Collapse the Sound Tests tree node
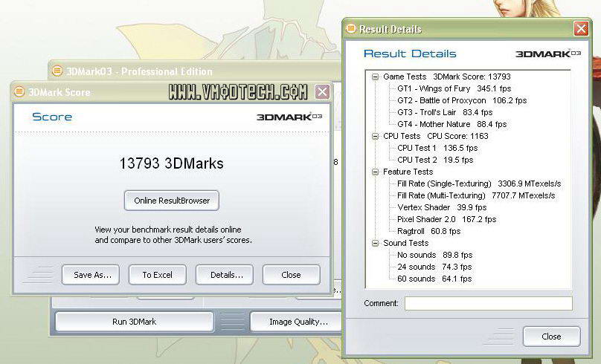 click(375, 243)
